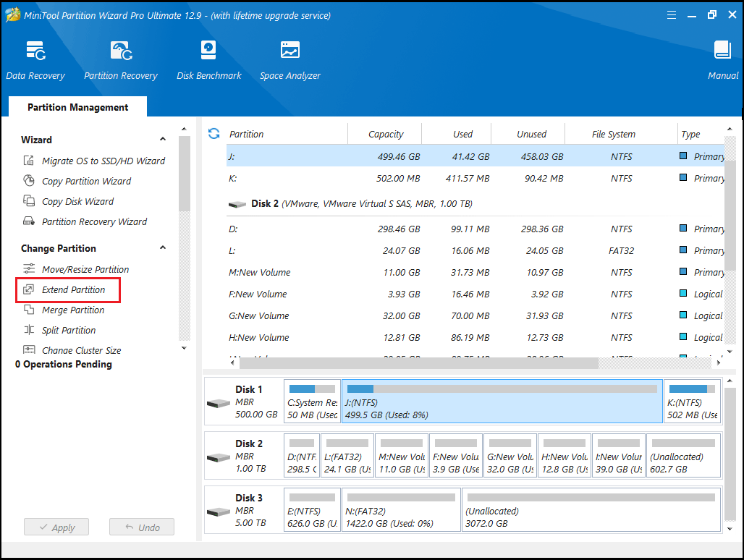The width and height of the screenshot is (744, 560).
Task: Sort by the Type column header
Action: pyautogui.click(x=690, y=134)
